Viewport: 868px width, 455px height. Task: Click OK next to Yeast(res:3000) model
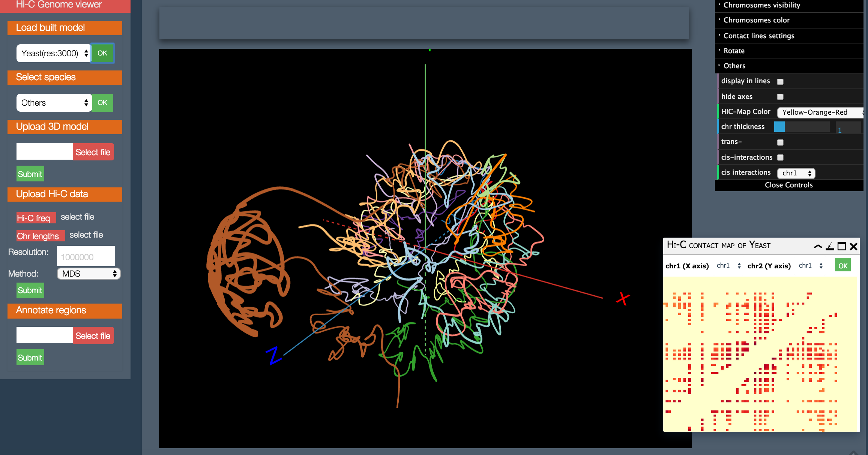pos(102,53)
